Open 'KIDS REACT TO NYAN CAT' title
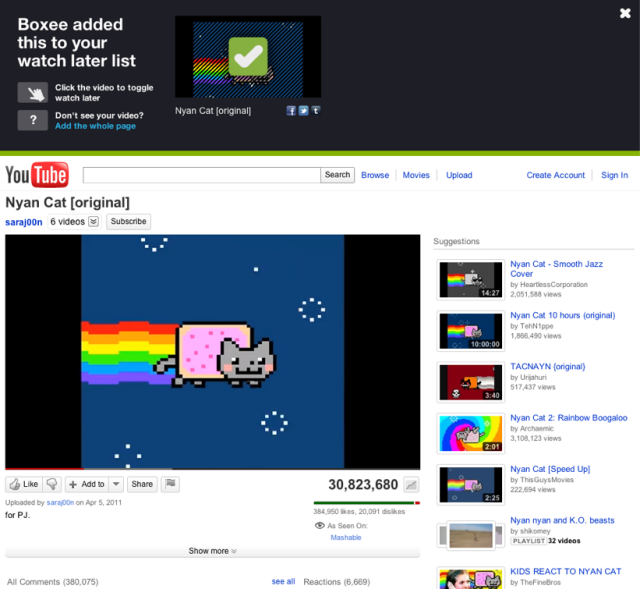The image size is (640, 589). tap(566, 571)
